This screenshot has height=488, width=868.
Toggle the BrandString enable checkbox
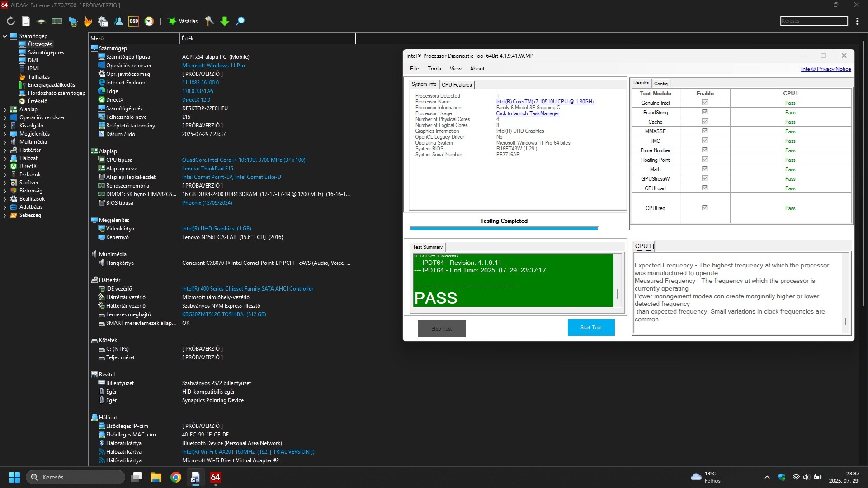click(704, 112)
